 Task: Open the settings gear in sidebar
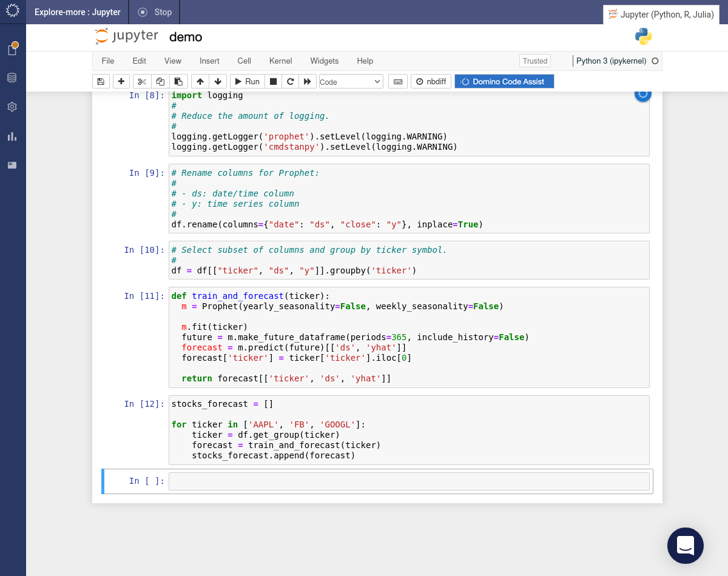[12, 107]
